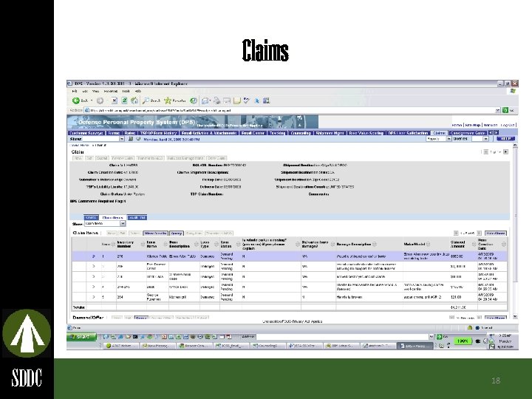Screen dimensions: 532x399
Task: Open the Counseling tab
Action: [x=301, y=133]
